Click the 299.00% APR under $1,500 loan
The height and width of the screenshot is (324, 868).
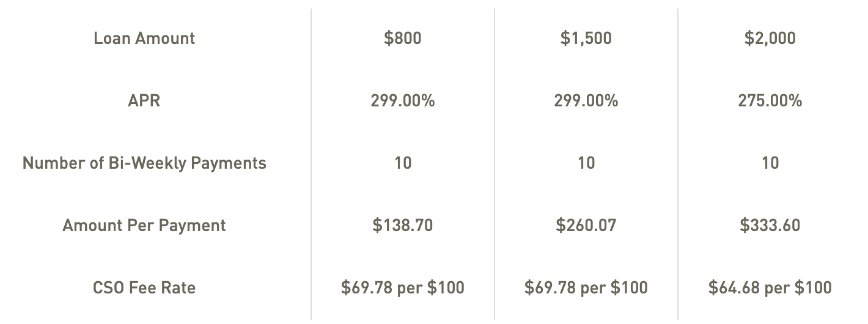tap(586, 101)
